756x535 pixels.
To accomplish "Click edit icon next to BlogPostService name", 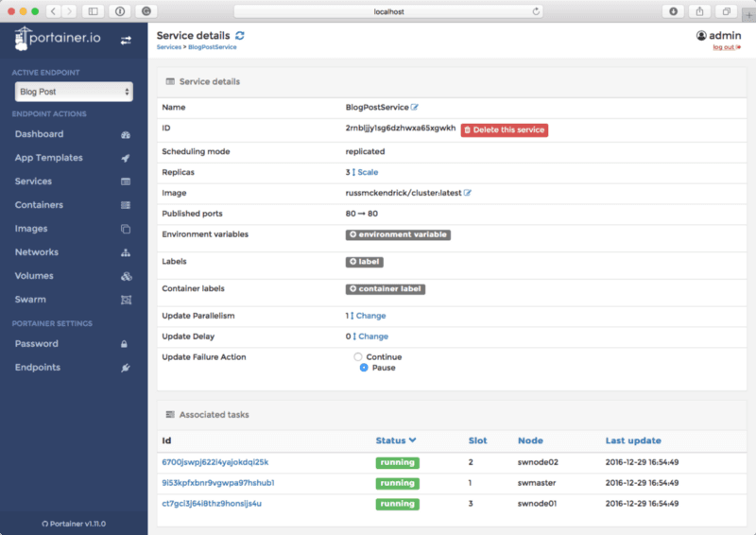I will coord(415,108).
